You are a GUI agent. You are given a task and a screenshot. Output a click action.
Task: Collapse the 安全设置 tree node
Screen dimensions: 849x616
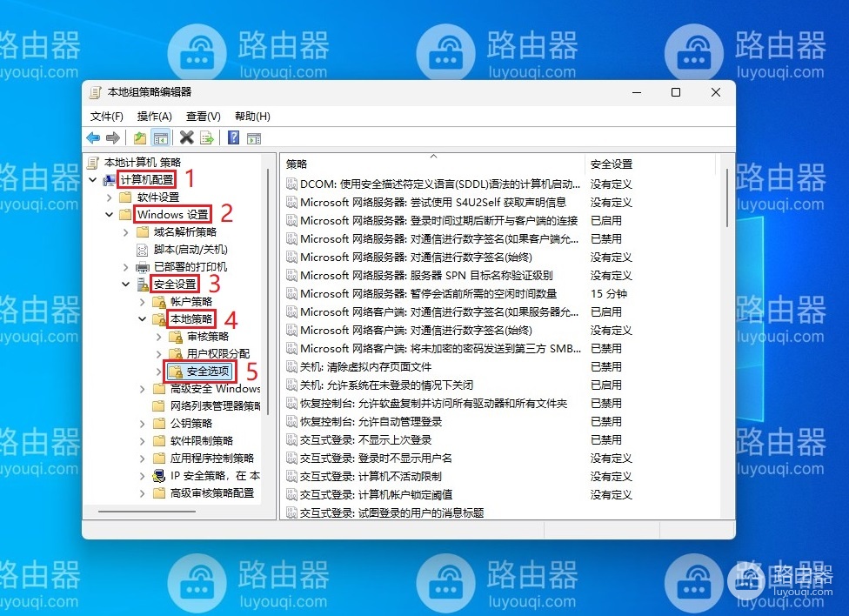click(x=125, y=284)
